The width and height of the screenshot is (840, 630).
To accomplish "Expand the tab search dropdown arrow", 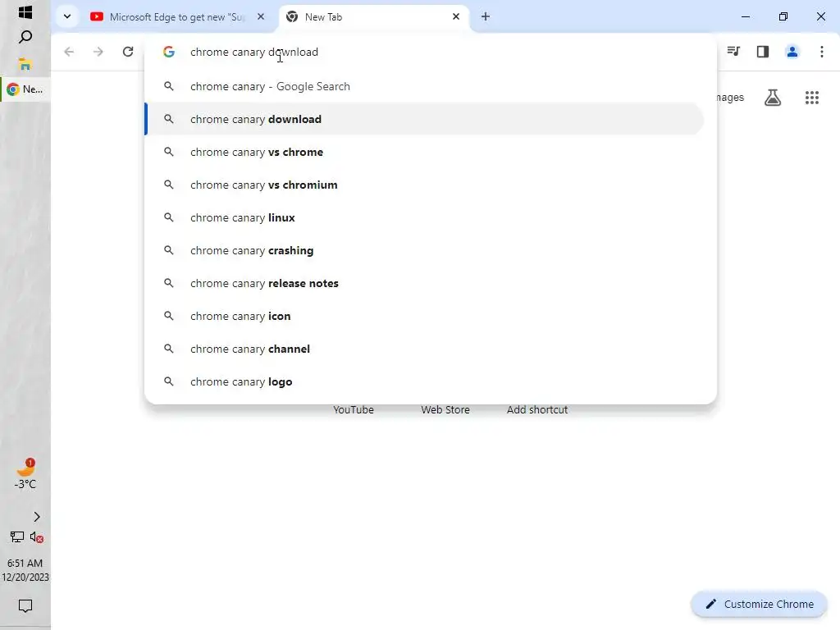I will 67,16.
